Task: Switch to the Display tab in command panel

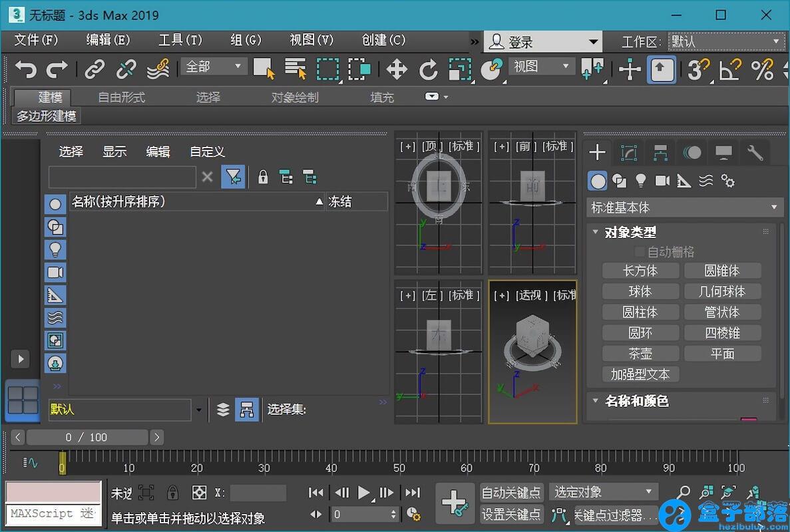Action: 723,152
